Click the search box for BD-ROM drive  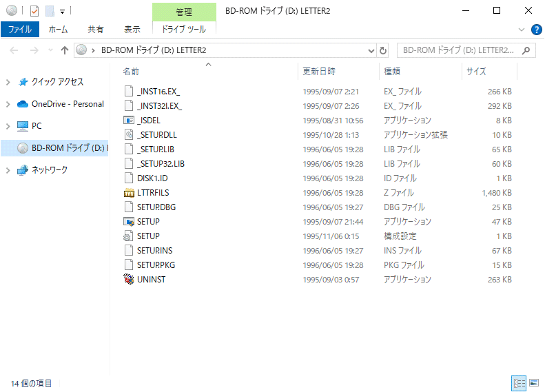click(466, 50)
